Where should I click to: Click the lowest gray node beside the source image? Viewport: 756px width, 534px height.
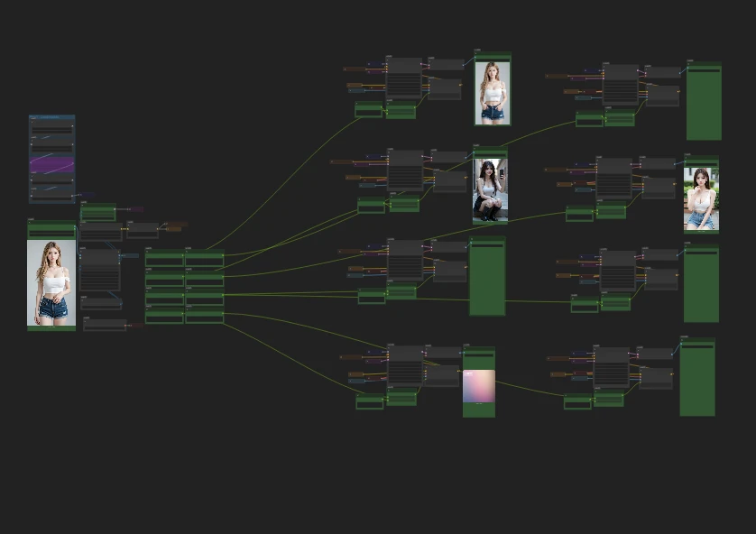tap(105, 325)
